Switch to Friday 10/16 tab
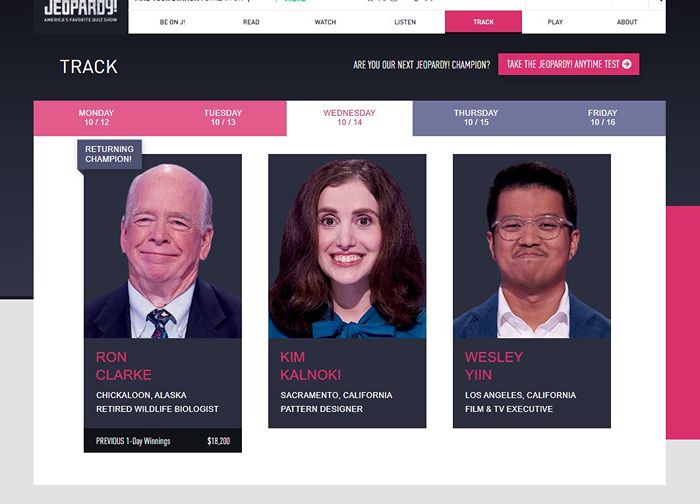 coord(602,118)
